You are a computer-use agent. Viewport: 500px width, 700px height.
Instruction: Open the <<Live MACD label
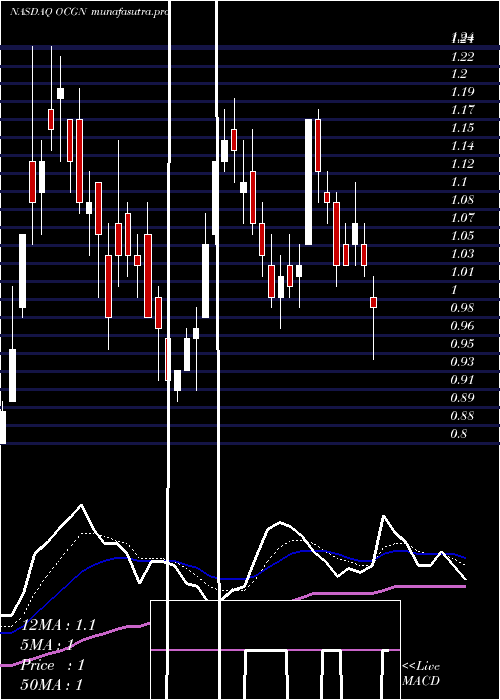pyautogui.click(x=421, y=673)
